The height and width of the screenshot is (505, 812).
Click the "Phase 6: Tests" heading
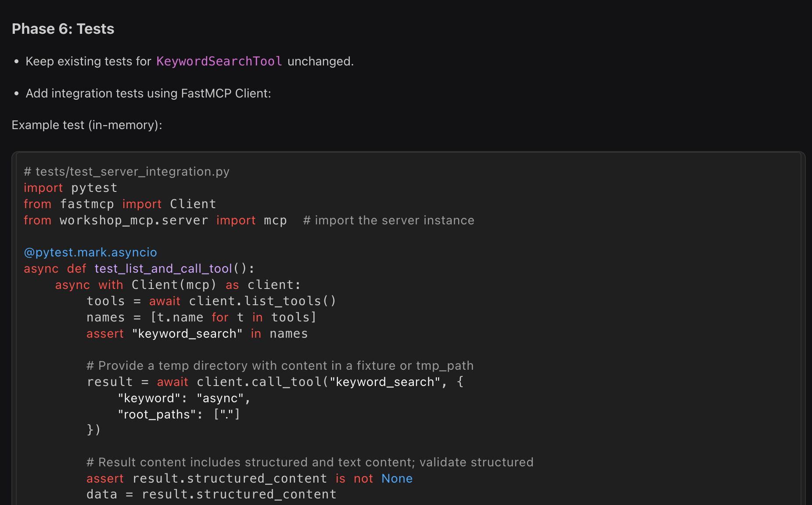(63, 29)
